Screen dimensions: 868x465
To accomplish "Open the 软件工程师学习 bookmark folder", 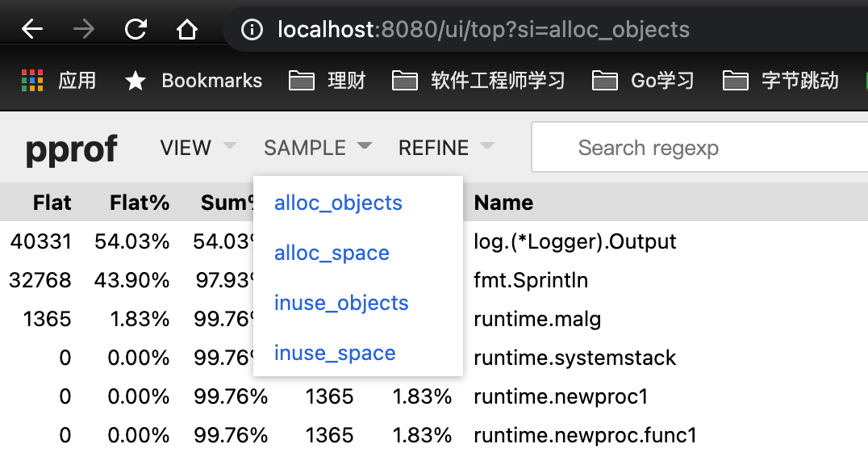I will click(478, 80).
